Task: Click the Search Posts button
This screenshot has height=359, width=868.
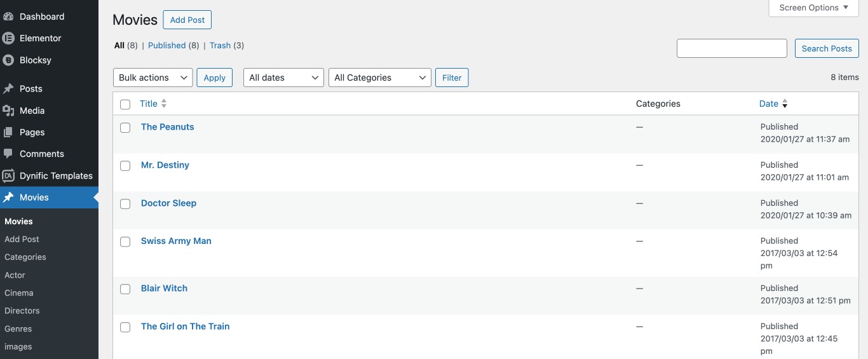Action: [827, 48]
